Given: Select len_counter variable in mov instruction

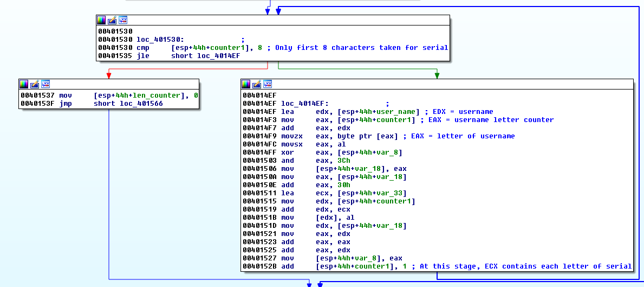Looking at the screenshot, I should pyautogui.click(x=158, y=95).
